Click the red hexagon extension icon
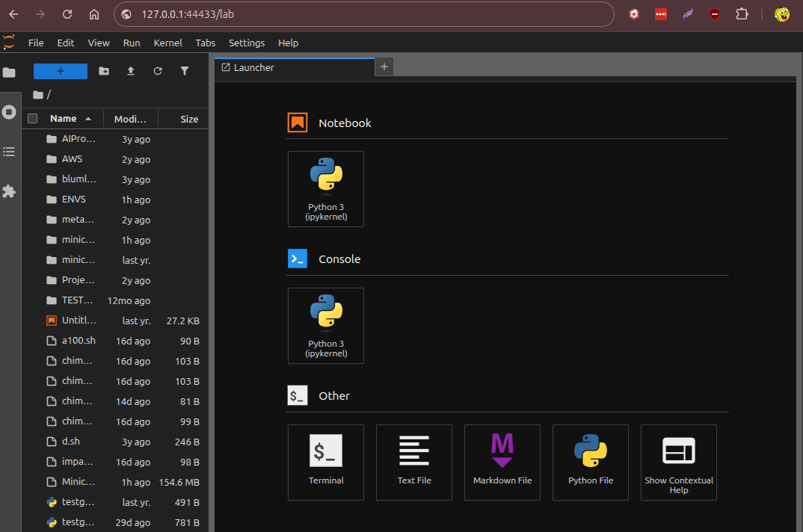This screenshot has width=803, height=532. [634, 14]
